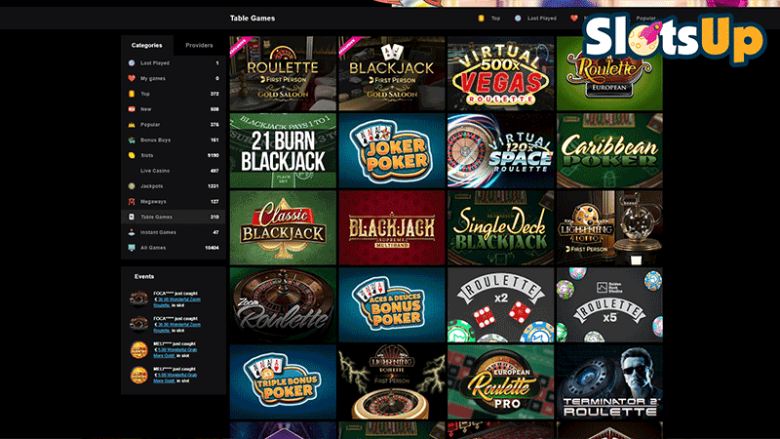Image resolution: width=780 pixels, height=439 pixels.
Task: Click the Instant Games joystick icon
Action: [131, 231]
